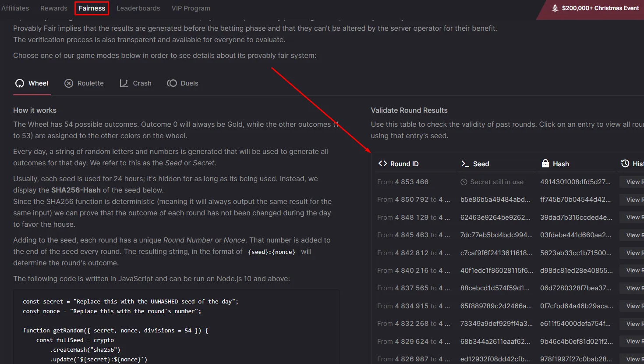View rounds for row From 4 848 129
Screen dimensions: 644x364
pos(632,218)
